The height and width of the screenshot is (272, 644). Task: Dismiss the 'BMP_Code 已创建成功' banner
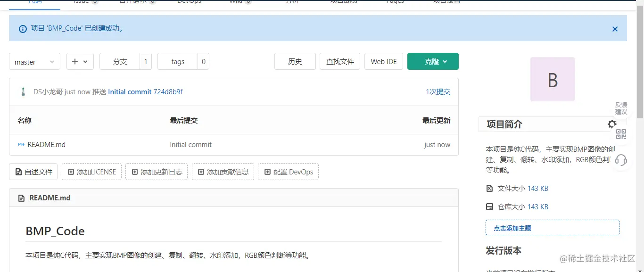click(x=615, y=29)
